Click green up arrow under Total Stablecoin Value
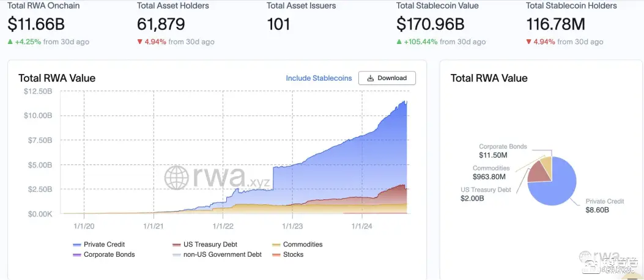The image size is (644, 280). (x=399, y=42)
